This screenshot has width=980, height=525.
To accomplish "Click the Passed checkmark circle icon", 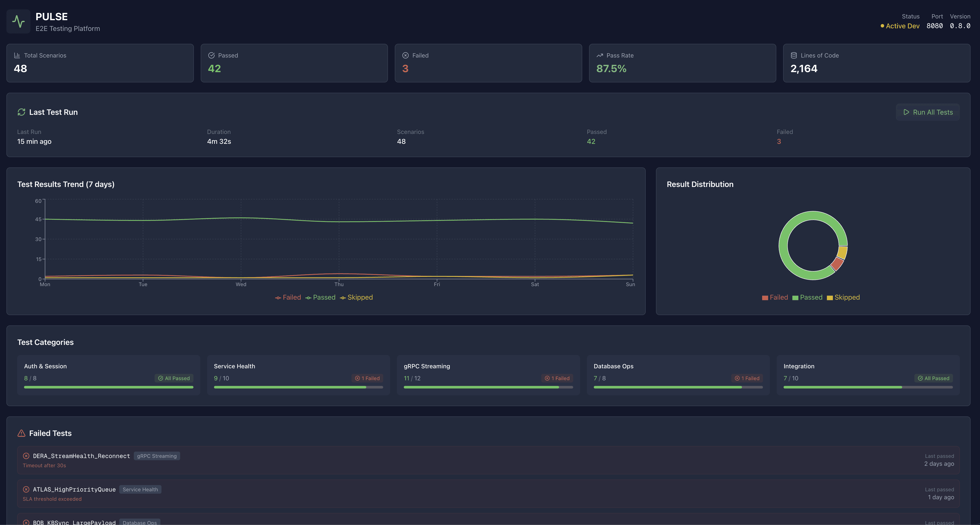I will [x=211, y=56].
